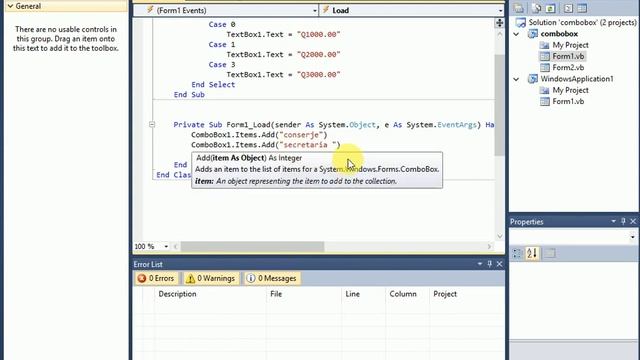Viewport: 640px width, 360px height.
Task: Collapse the General toolbox group
Action: click(x=10, y=6)
